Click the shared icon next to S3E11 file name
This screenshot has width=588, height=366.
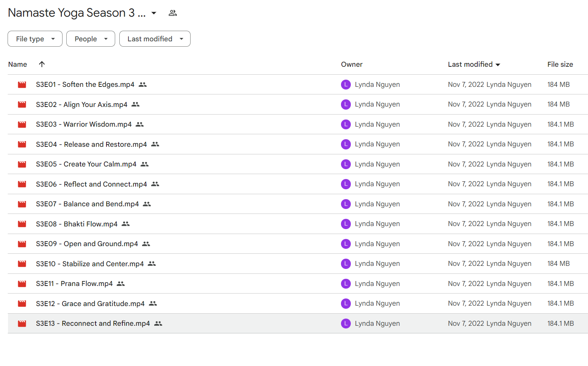(121, 284)
